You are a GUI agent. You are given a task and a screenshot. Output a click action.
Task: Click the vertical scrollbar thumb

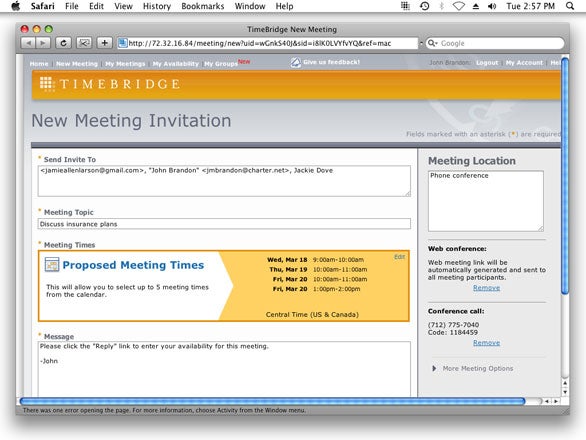[565, 176]
